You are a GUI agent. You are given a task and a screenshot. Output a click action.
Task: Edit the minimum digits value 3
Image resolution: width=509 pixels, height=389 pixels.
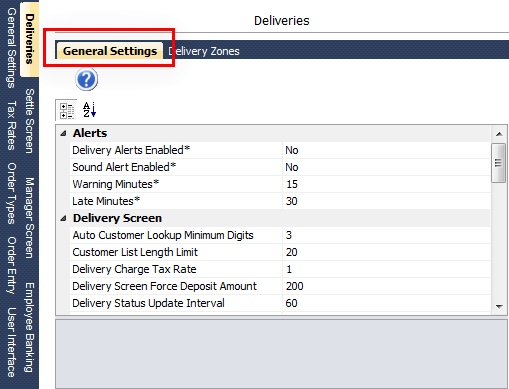point(387,235)
